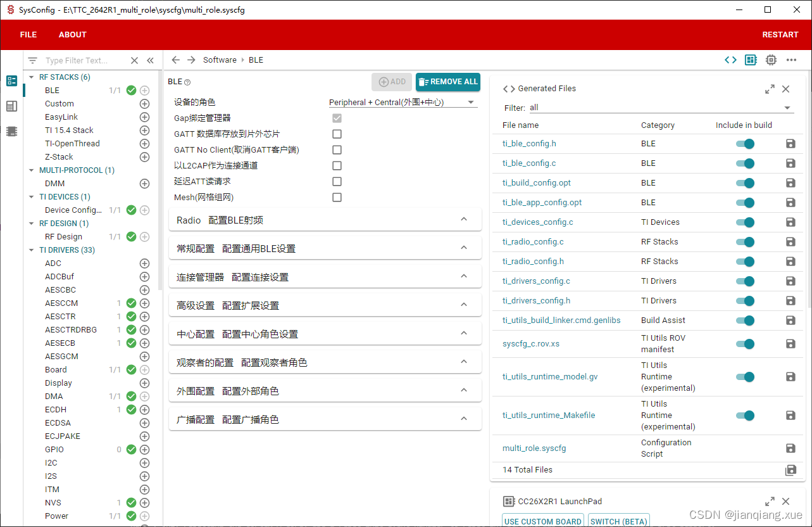Clear the filter text with the X icon
This screenshot has width=812, height=527.
(134, 61)
